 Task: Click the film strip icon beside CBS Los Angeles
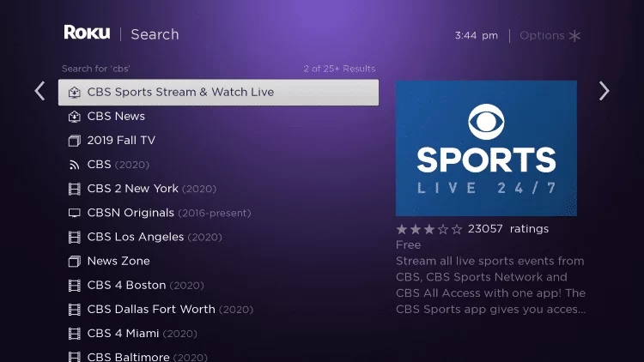pyautogui.click(x=75, y=238)
